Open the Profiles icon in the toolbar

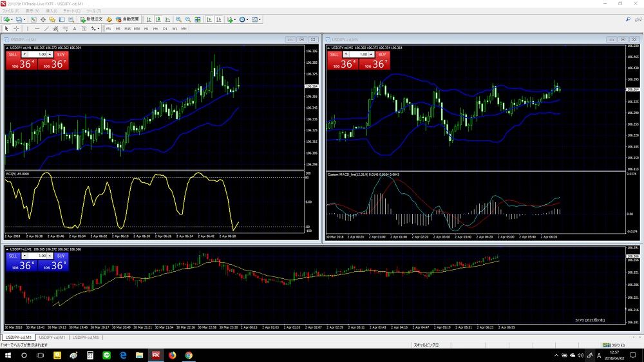(x=19, y=19)
